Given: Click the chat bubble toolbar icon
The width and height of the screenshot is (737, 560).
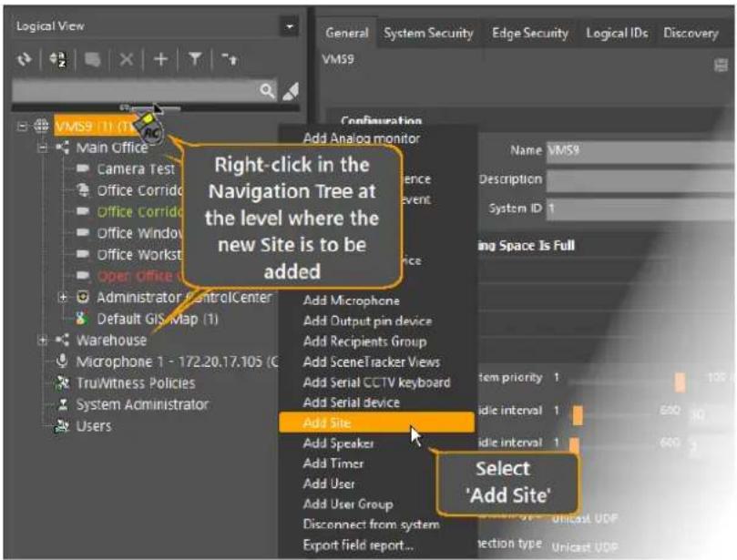Looking at the screenshot, I should coord(93,60).
